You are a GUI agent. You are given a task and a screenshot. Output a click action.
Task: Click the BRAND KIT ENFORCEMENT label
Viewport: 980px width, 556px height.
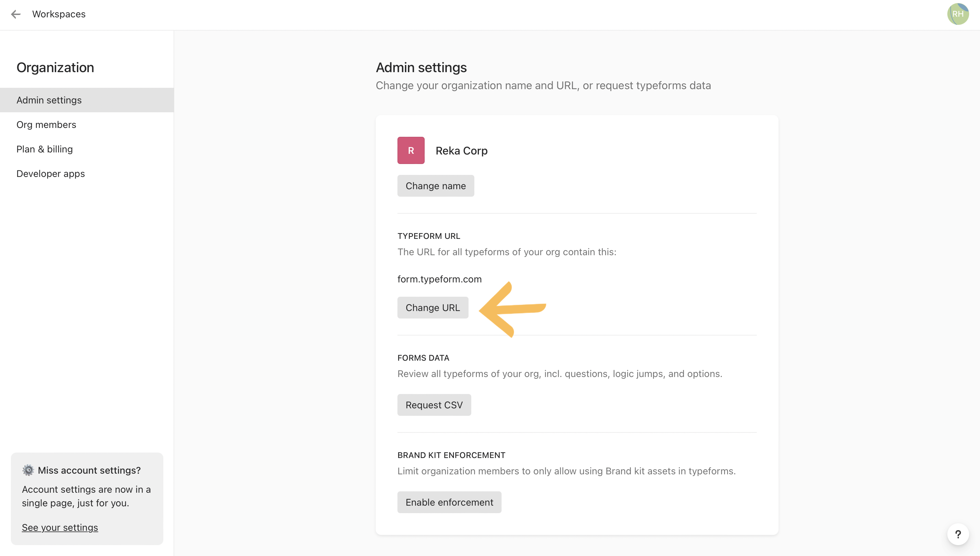[451, 455]
